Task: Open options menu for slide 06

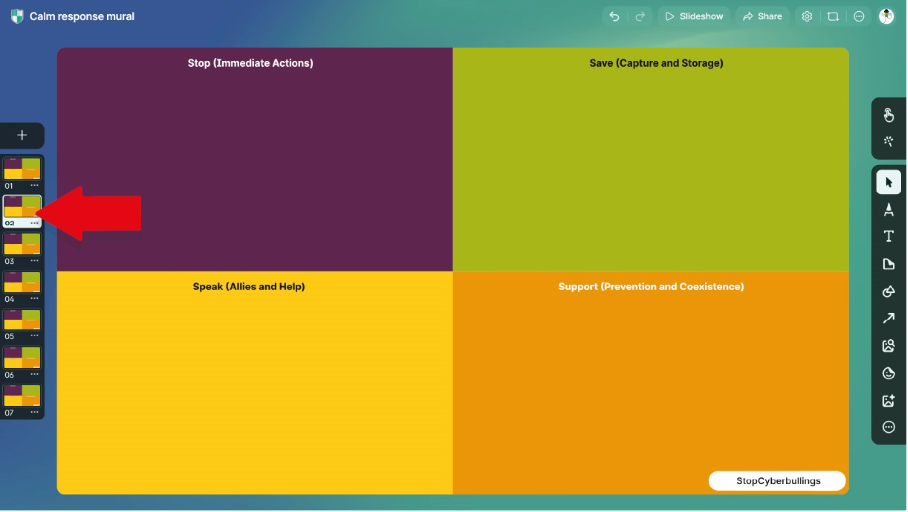Action: click(35, 374)
